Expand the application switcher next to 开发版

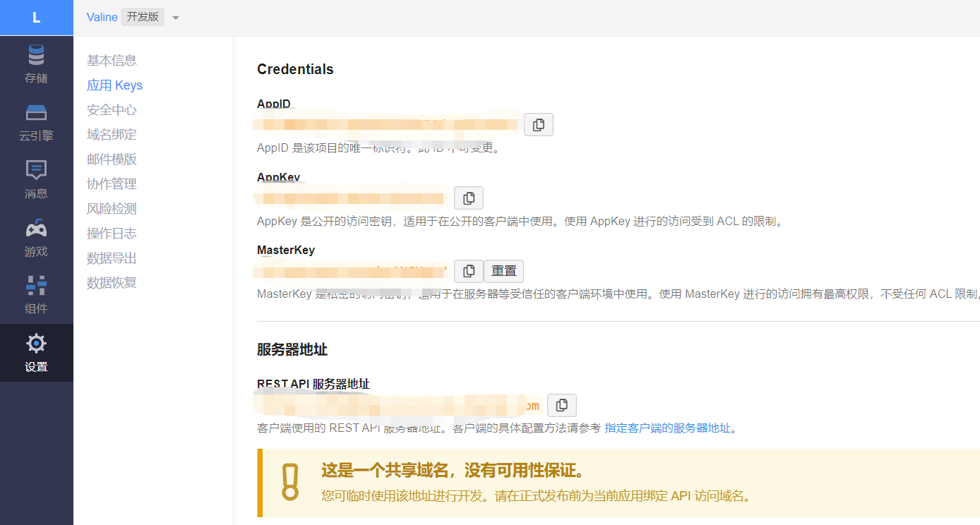pyautogui.click(x=175, y=17)
